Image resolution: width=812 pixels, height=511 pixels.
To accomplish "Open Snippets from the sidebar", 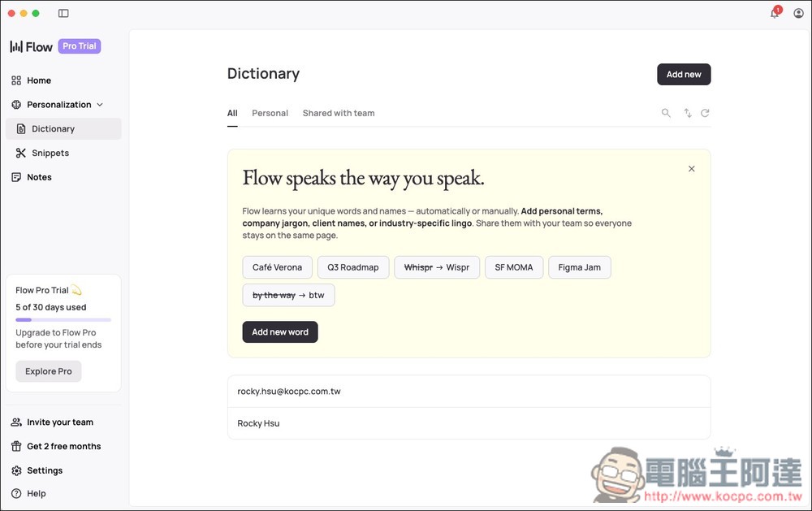I will point(50,153).
